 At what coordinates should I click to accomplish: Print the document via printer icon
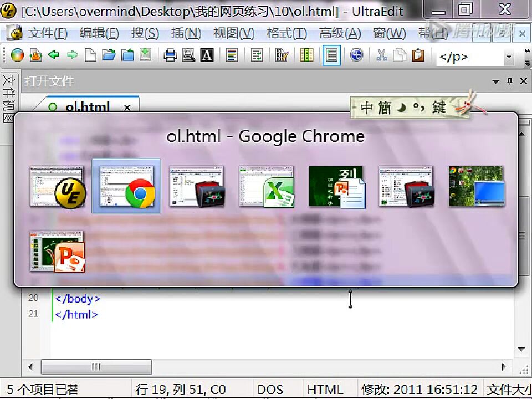tap(170, 55)
